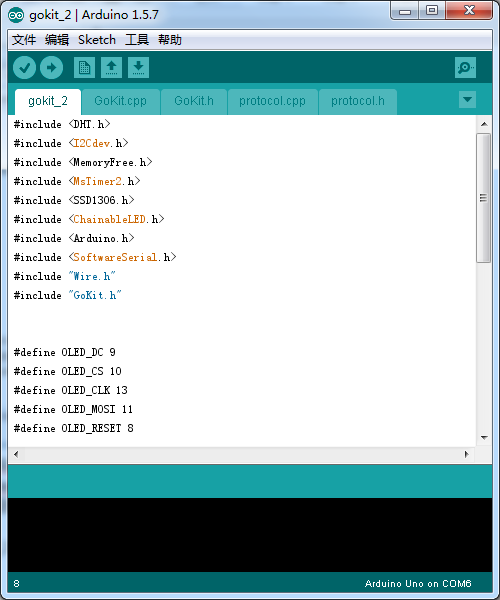
Task: Switch to the protocol.h tab
Action: tap(358, 101)
